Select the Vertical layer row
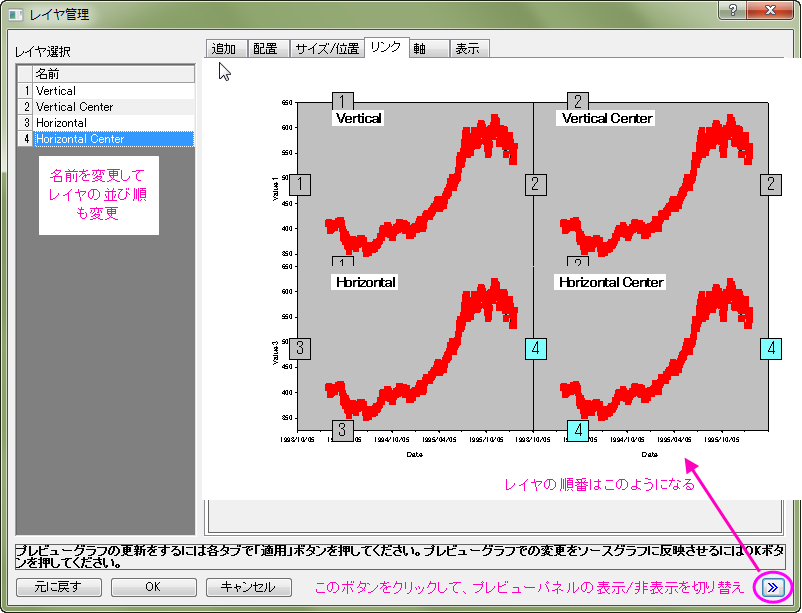This screenshot has width=802, height=613. coord(106,91)
